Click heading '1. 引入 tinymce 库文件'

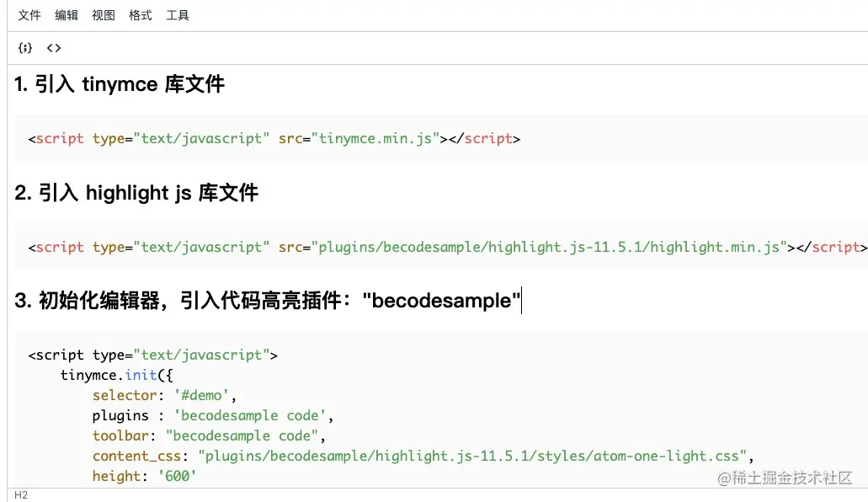120,84
